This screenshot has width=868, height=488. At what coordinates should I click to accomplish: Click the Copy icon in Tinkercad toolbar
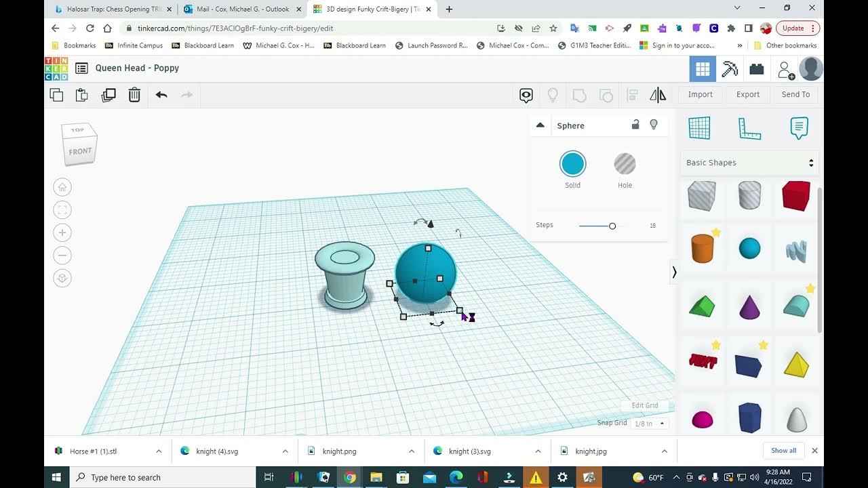[x=57, y=95]
